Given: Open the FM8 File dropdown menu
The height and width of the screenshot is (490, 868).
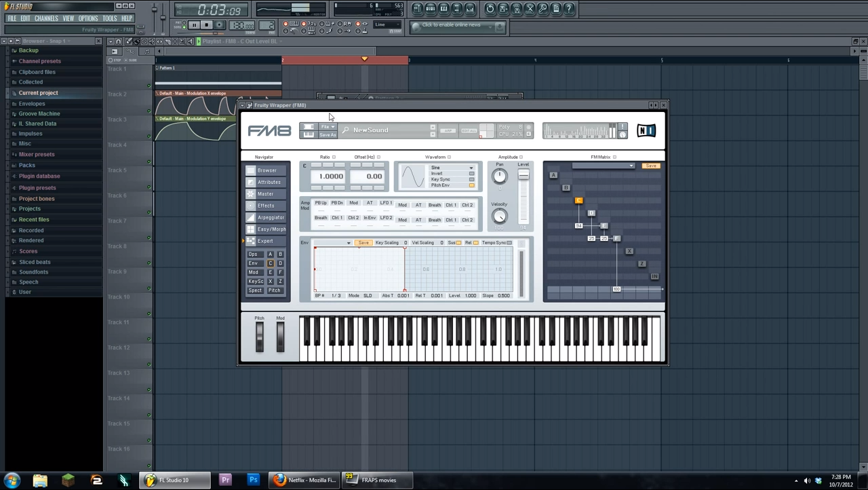Looking at the screenshot, I should 328,127.
